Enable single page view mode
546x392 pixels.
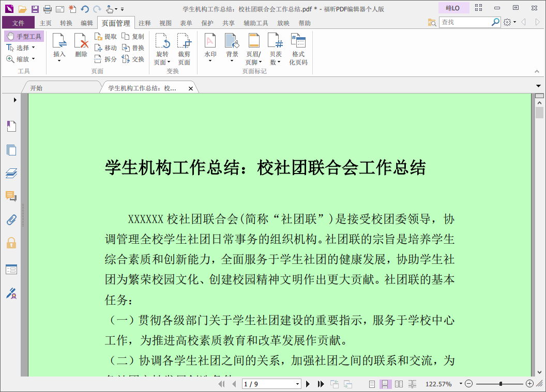click(372, 384)
